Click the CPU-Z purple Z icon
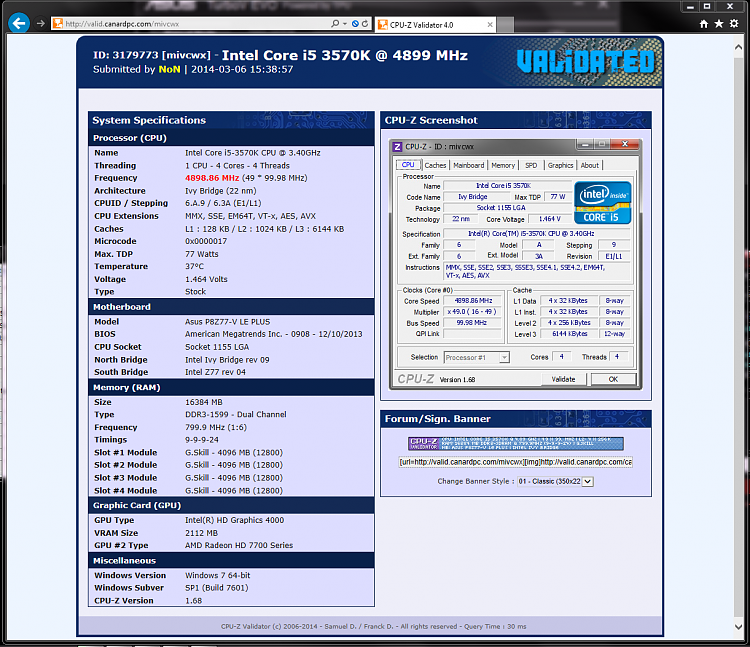The image size is (750, 647). 397,147
